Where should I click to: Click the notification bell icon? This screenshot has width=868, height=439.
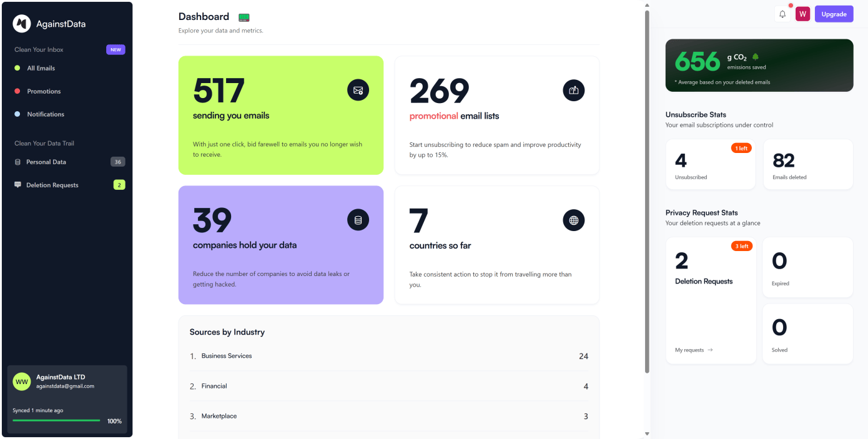coord(782,14)
